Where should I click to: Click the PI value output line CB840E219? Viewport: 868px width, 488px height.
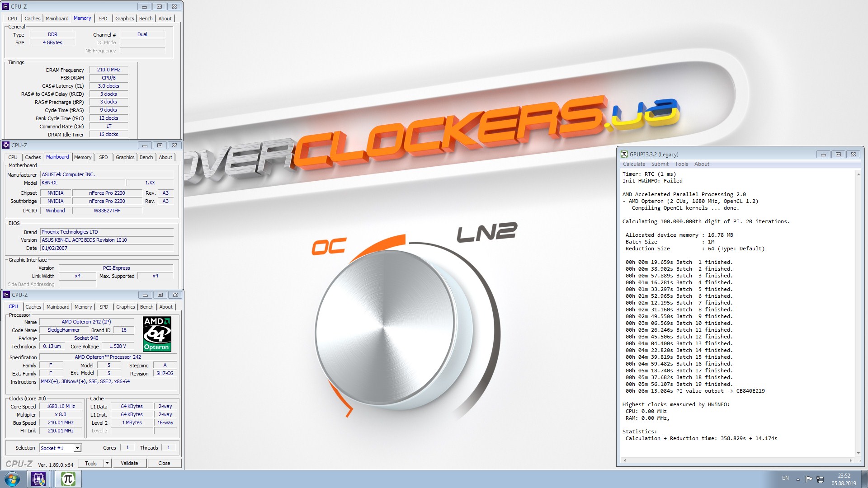695,391
